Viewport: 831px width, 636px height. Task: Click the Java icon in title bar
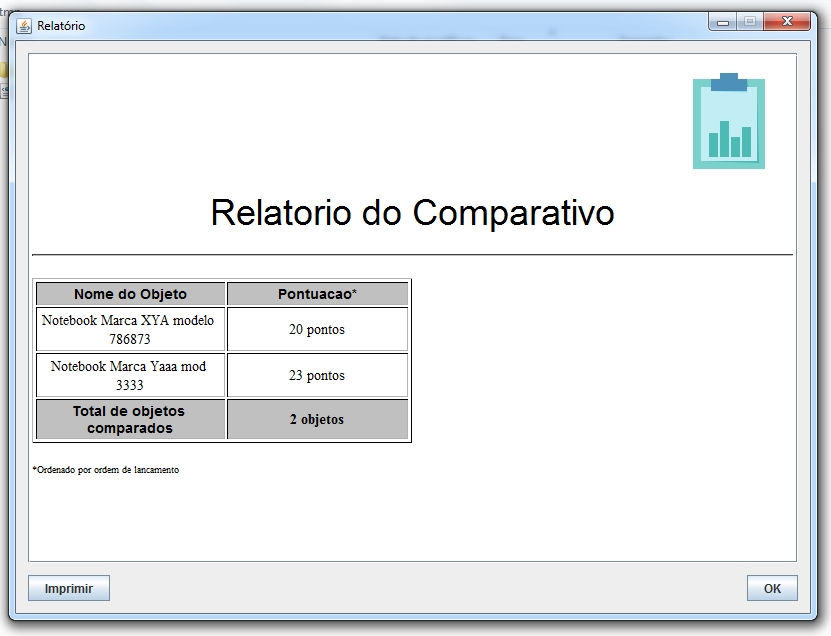point(24,25)
